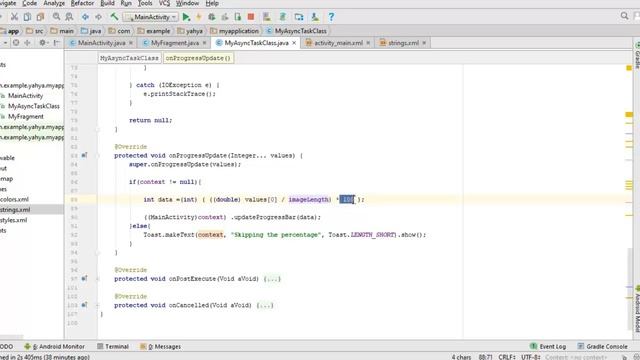Navigate Back with the left arrow icon

pyautogui.click(x=85, y=17)
